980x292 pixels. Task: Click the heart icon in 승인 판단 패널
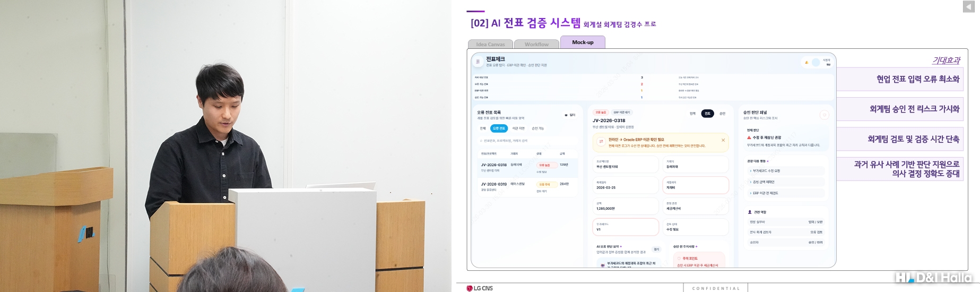(824, 115)
